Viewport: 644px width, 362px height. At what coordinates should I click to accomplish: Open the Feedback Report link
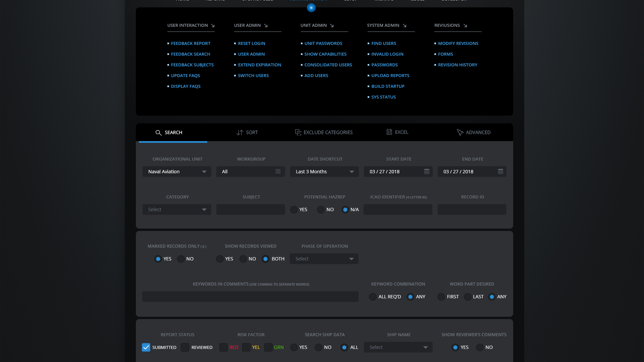click(191, 44)
